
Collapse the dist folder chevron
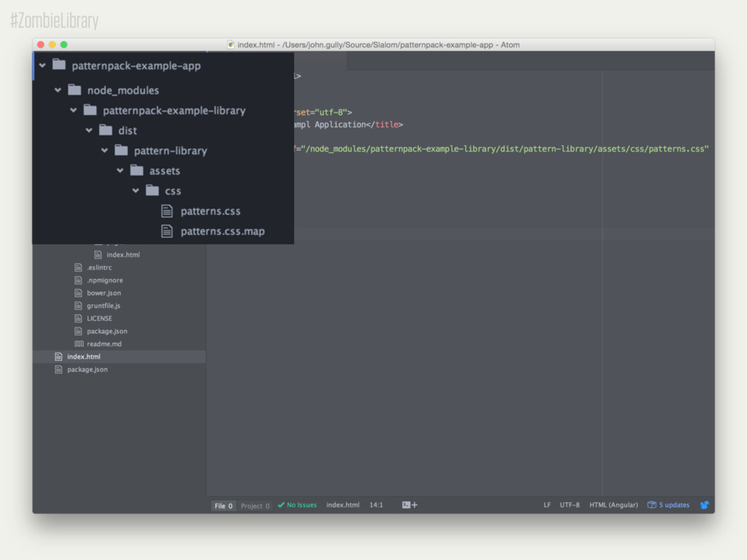point(89,130)
